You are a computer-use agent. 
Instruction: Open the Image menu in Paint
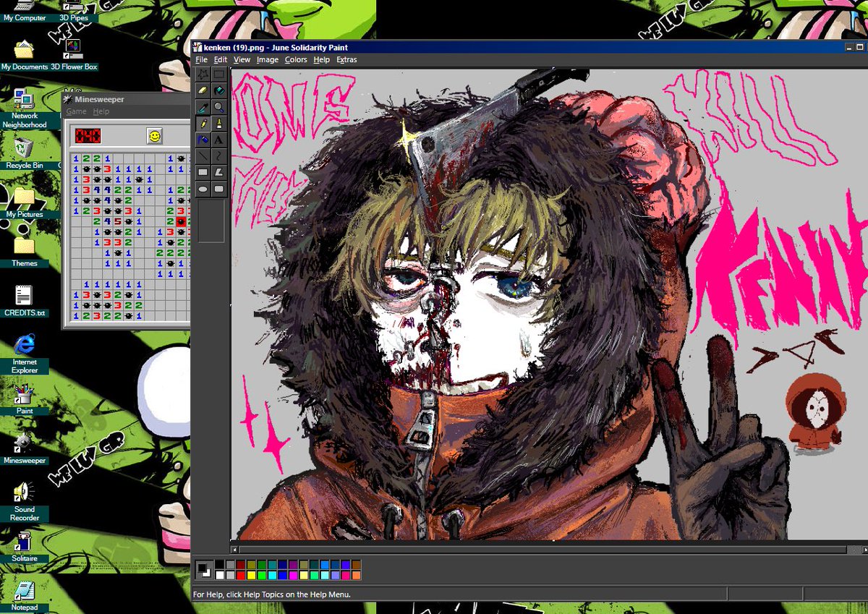coord(267,59)
